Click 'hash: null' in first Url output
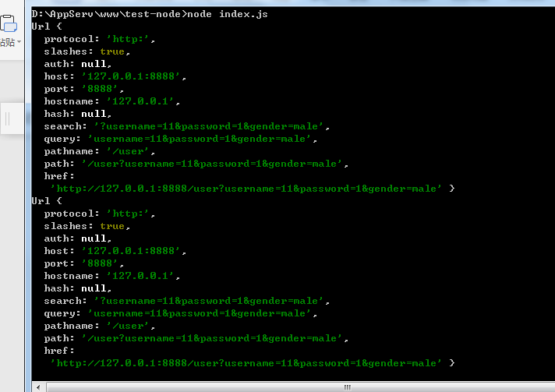The height and width of the screenshot is (392, 555). pyautogui.click(x=77, y=114)
